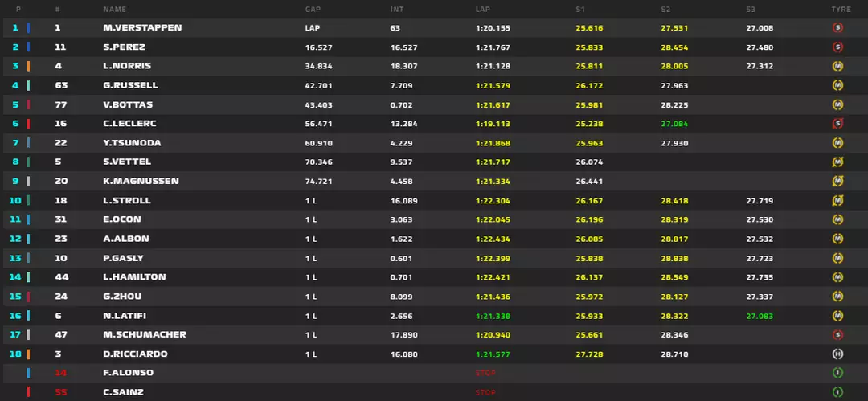868x401 pixels.
Task: Click Latifi's green 27.083 sector 3 time
Action: click(759, 316)
